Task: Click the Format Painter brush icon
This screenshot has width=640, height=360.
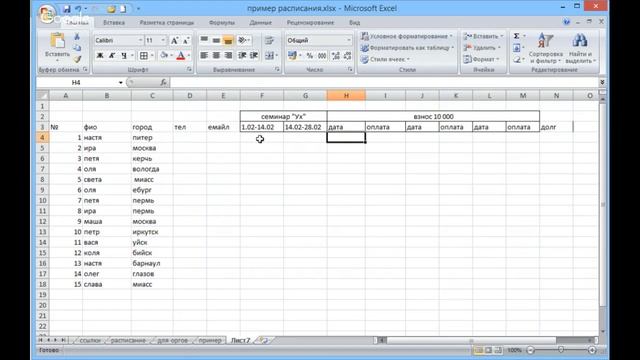Action: point(77,59)
